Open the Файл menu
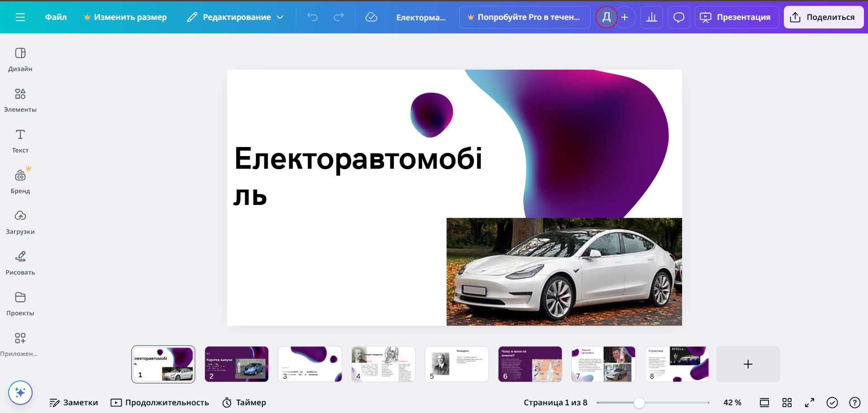 pyautogui.click(x=56, y=17)
